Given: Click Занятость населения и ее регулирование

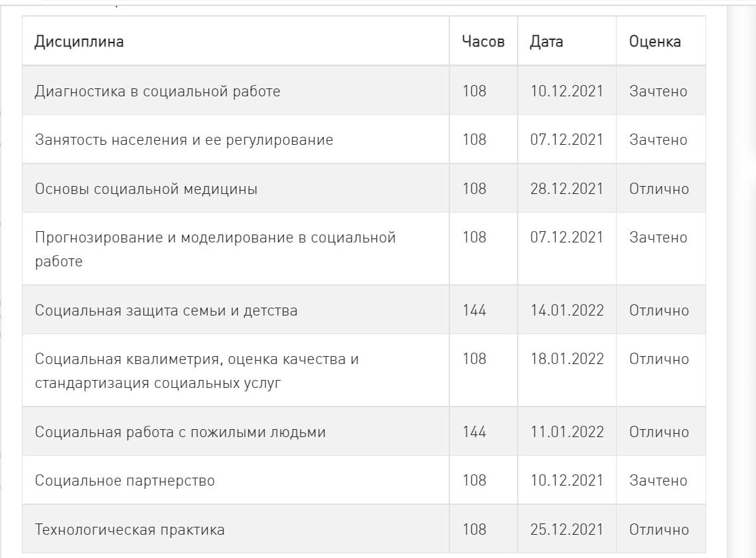Looking at the screenshot, I should click(184, 139).
